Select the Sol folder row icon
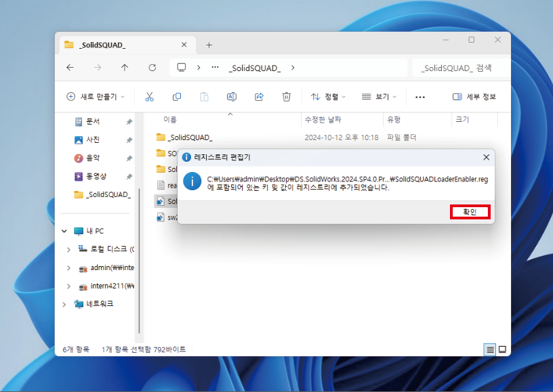 [161, 169]
